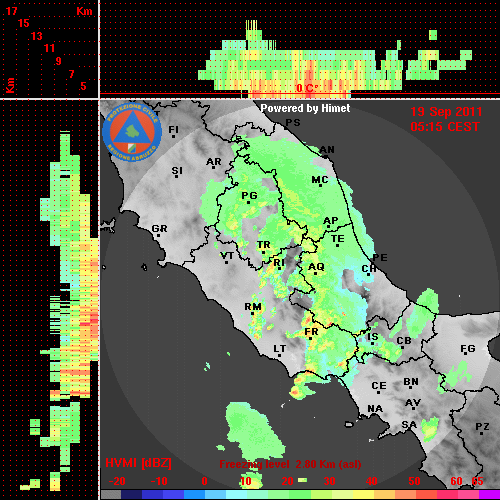Click the CH city label on map

(x=369, y=268)
